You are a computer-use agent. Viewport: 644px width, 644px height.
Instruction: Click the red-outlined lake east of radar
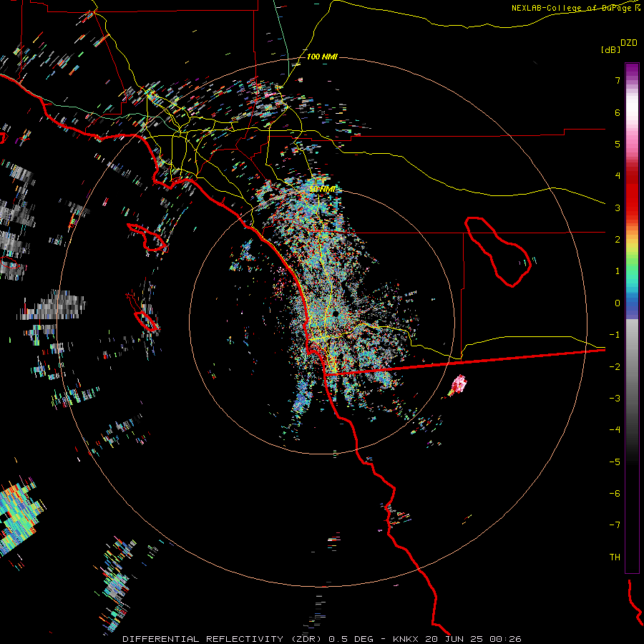[498, 251]
